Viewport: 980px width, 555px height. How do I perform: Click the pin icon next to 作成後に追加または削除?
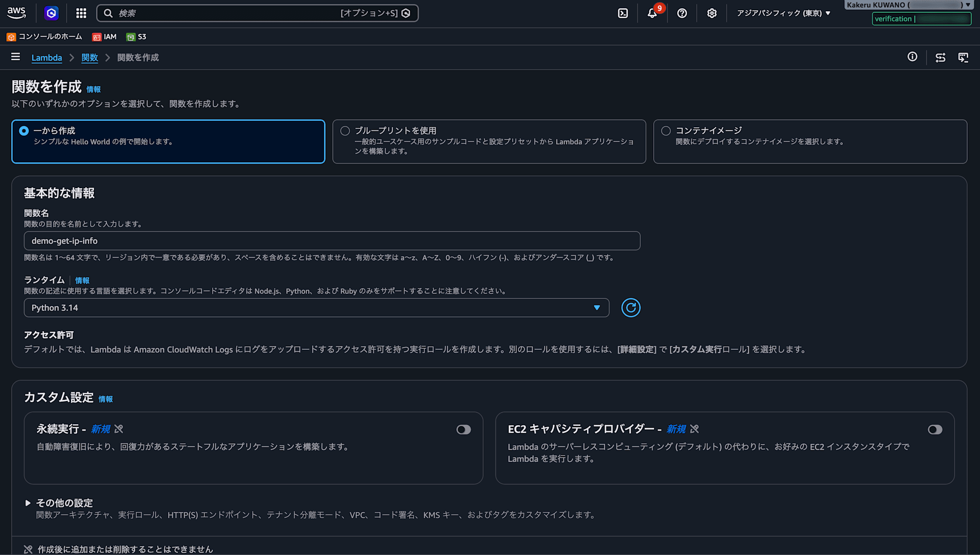coord(28,549)
